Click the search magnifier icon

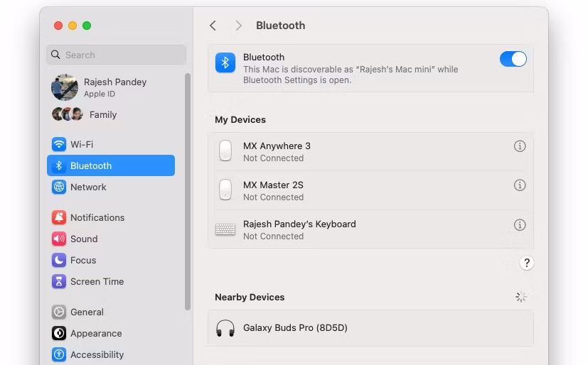coord(55,55)
